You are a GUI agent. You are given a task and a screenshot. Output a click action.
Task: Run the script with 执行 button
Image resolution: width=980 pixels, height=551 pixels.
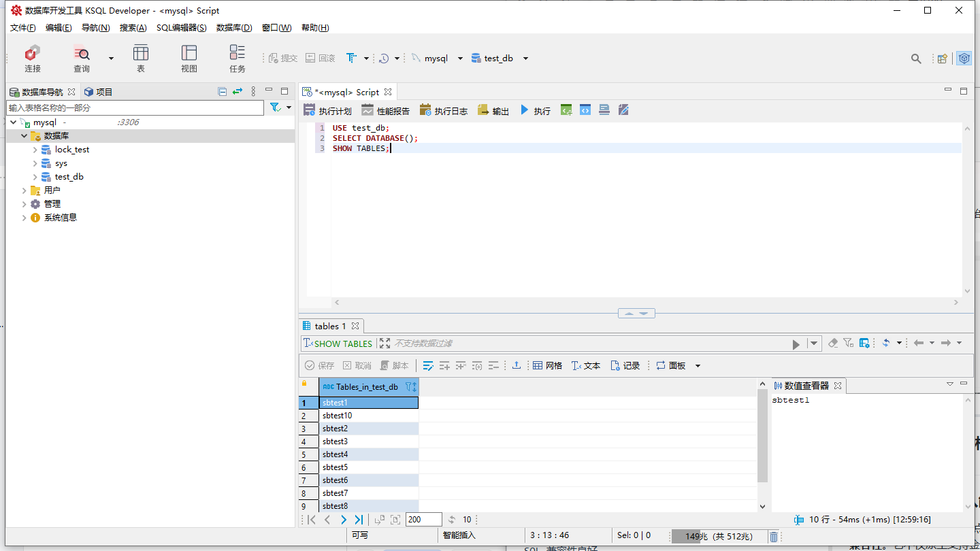536,110
